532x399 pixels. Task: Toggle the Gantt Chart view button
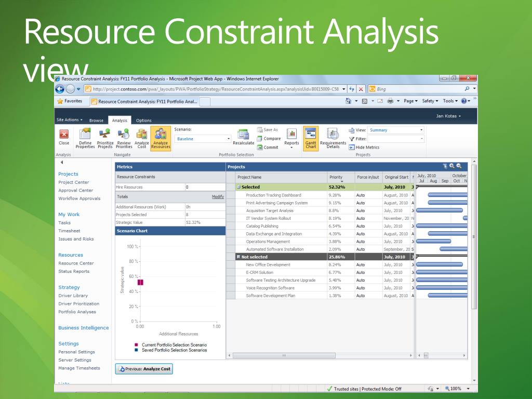coord(311,138)
